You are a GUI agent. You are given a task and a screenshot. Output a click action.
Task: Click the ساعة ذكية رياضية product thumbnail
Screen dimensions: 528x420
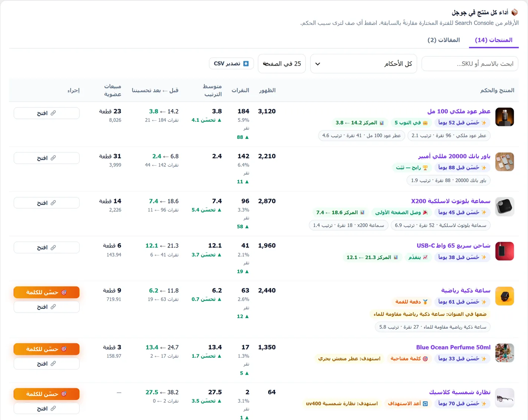[x=505, y=296]
